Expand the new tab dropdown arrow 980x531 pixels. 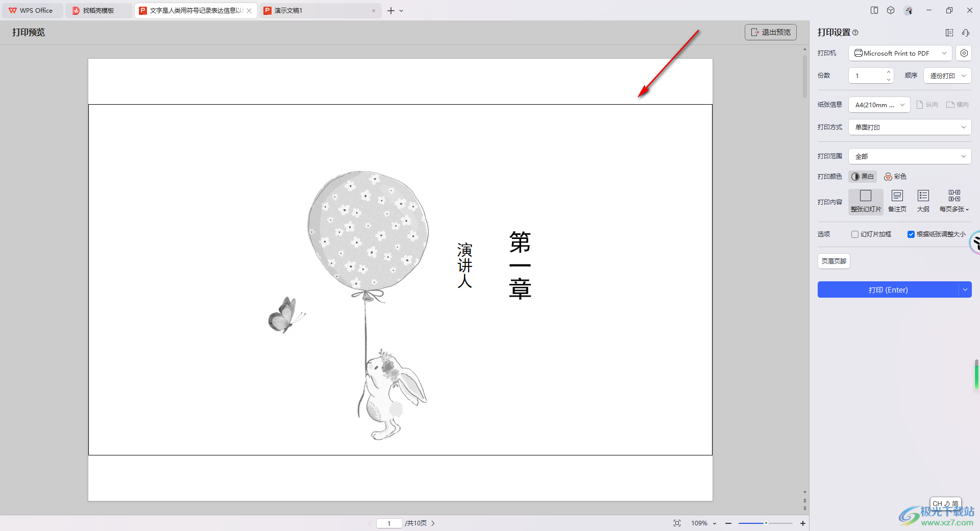(402, 11)
